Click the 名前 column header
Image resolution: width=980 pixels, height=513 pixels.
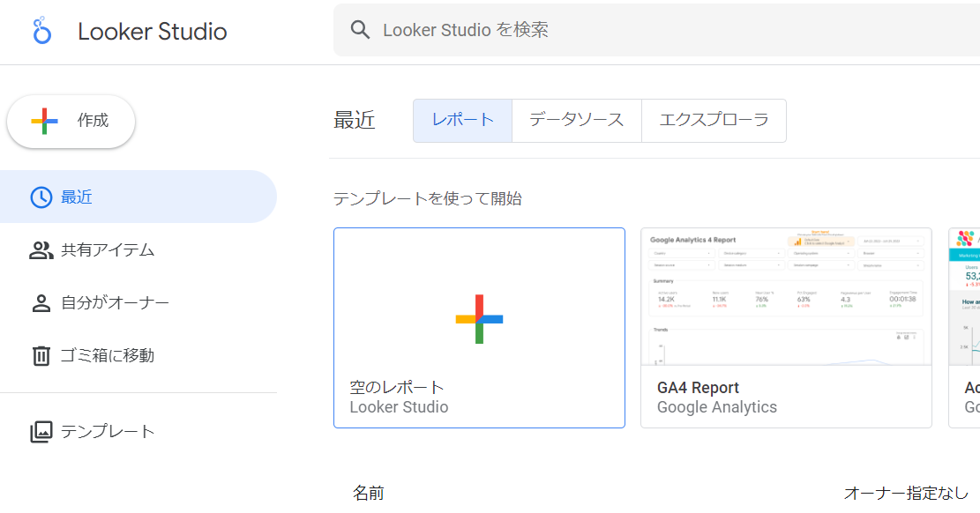(x=369, y=493)
